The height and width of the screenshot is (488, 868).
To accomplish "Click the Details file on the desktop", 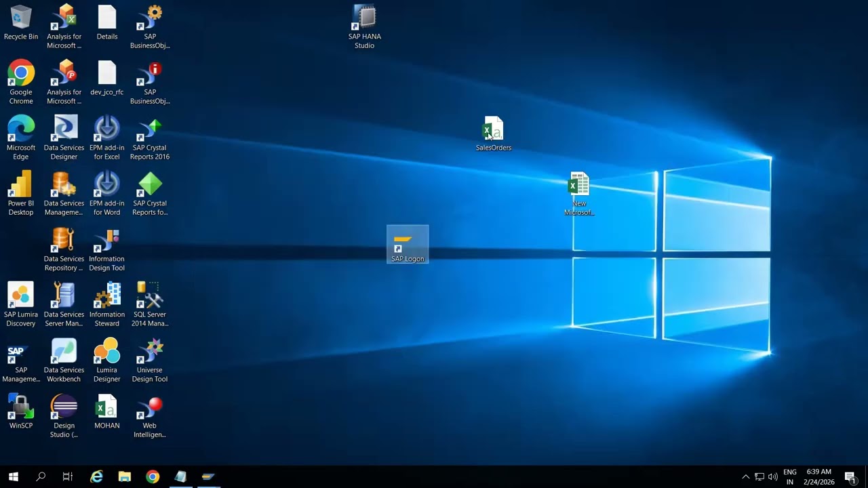I will [x=107, y=23].
